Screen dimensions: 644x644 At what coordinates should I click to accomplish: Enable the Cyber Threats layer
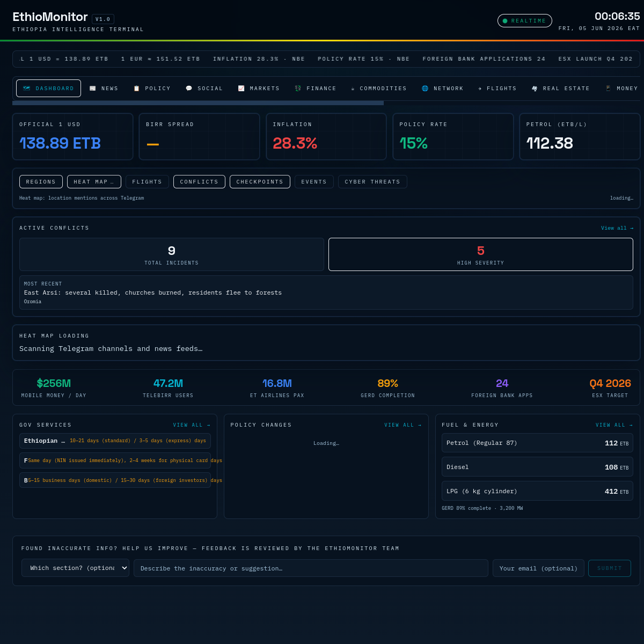tap(372, 182)
